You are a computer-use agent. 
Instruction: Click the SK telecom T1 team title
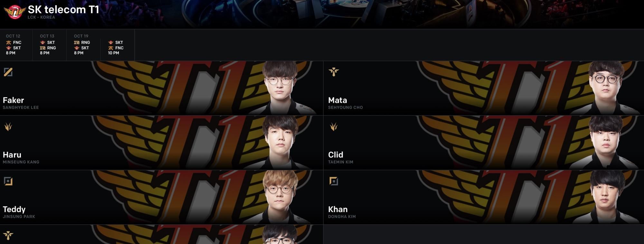click(63, 9)
